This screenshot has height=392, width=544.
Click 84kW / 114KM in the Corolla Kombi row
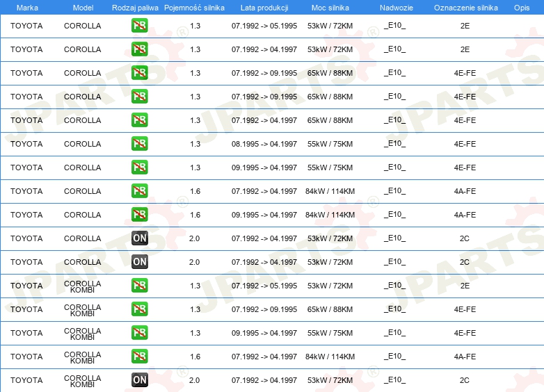[x=330, y=357]
